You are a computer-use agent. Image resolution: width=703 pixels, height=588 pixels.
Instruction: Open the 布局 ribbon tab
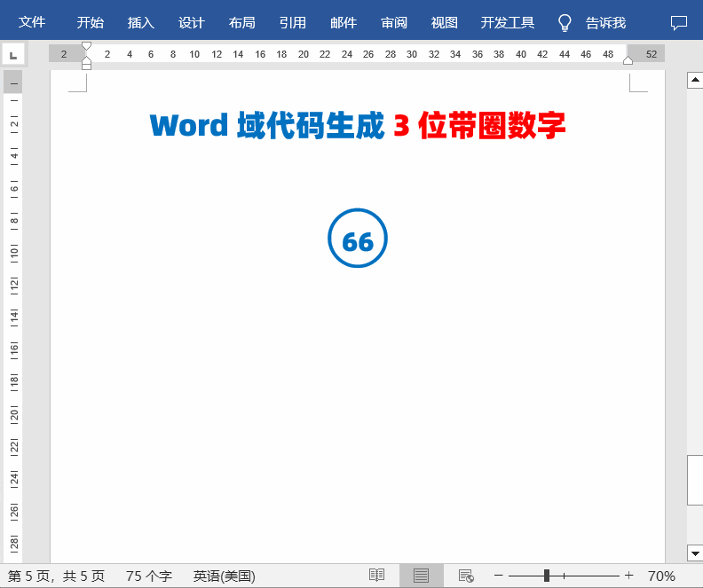(242, 22)
